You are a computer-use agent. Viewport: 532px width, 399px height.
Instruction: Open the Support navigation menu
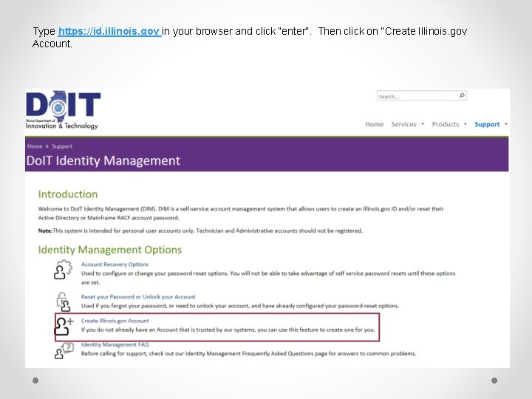click(x=487, y=124)
